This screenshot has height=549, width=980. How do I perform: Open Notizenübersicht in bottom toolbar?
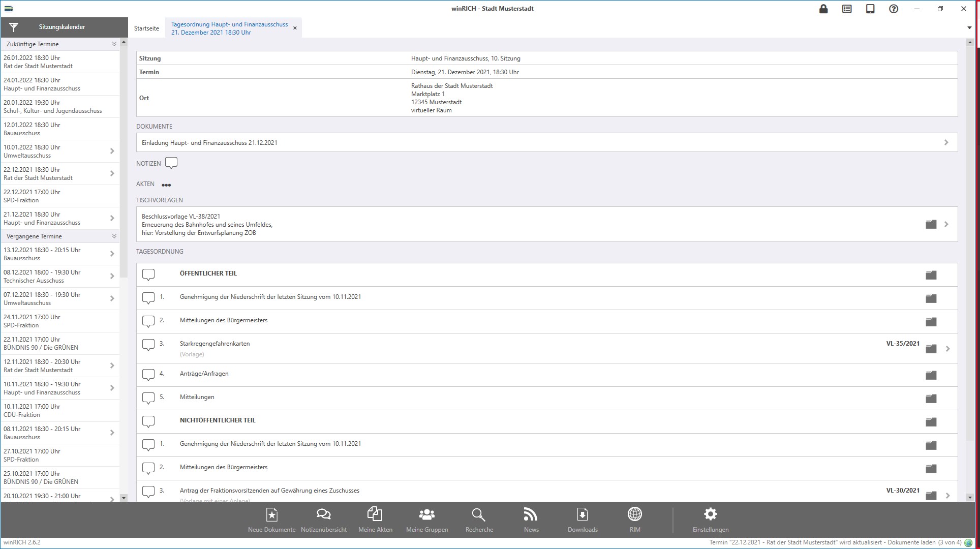324,520
